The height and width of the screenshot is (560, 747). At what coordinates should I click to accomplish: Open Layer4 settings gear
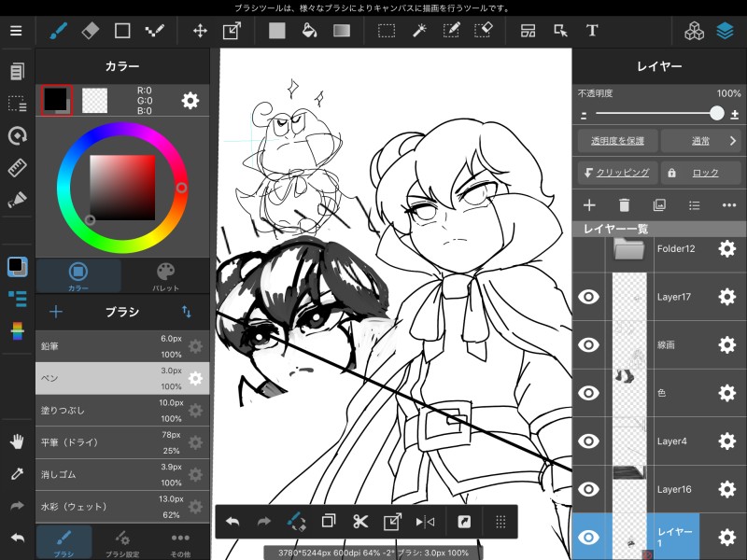727,441
